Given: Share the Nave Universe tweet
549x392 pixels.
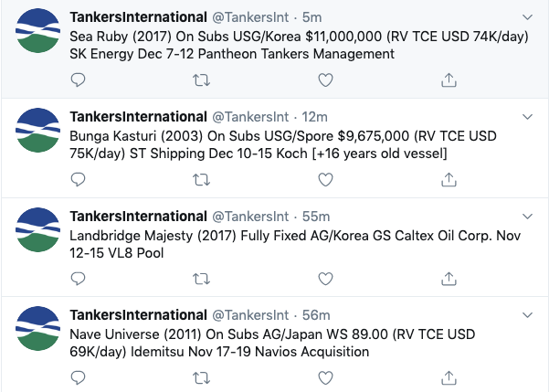Looking at the screenshot, I should point(449,377).
